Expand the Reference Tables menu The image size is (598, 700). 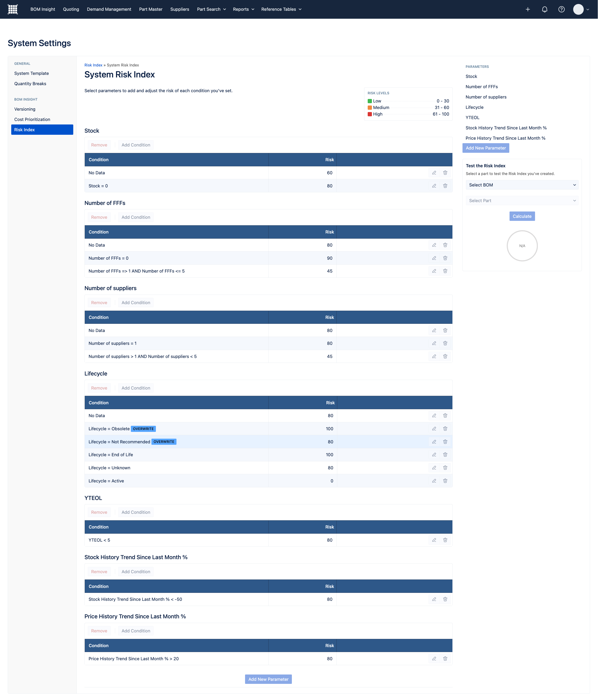point(281,9)
